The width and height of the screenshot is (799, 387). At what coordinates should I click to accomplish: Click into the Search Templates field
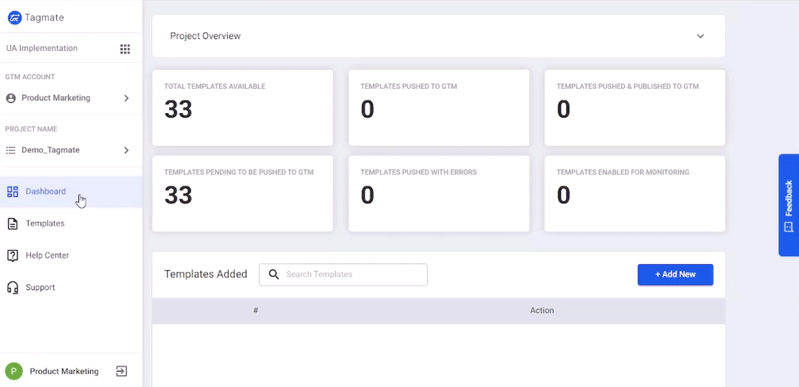(343, 274)
